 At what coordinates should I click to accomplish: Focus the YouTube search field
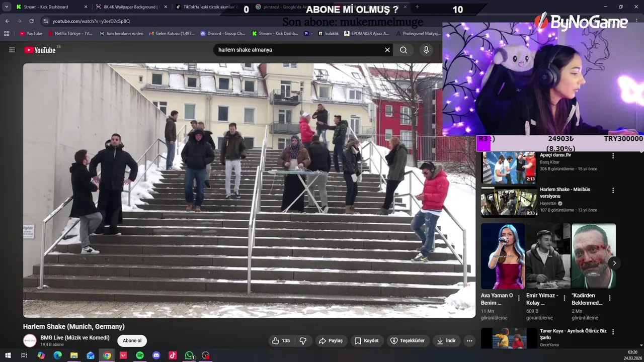(299, 50)
